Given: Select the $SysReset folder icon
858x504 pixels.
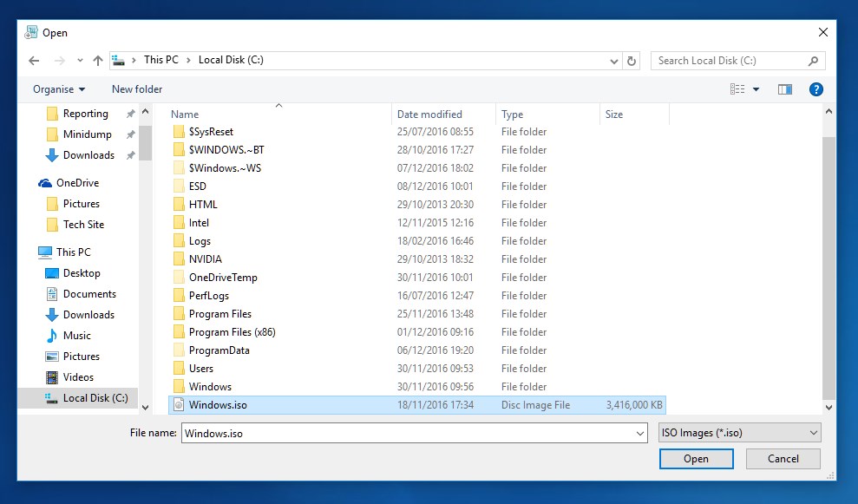Looking at the screenshot, I should (x=179, y=132).
